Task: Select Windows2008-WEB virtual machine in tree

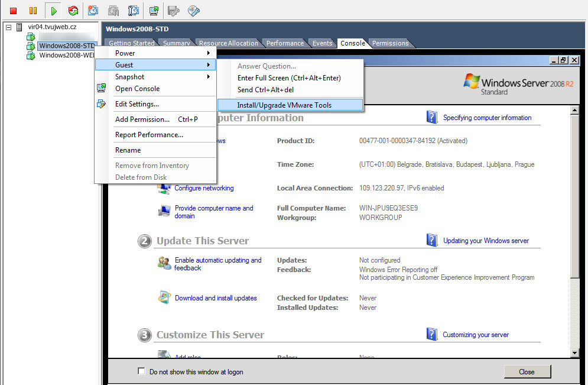Action: click(x=66, y=56)
